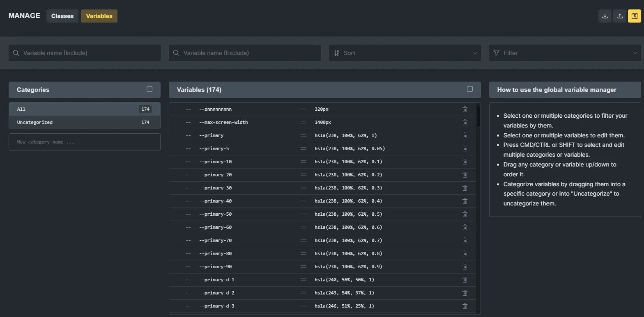
Task: Click the New category name input
Action: [84, 142]
